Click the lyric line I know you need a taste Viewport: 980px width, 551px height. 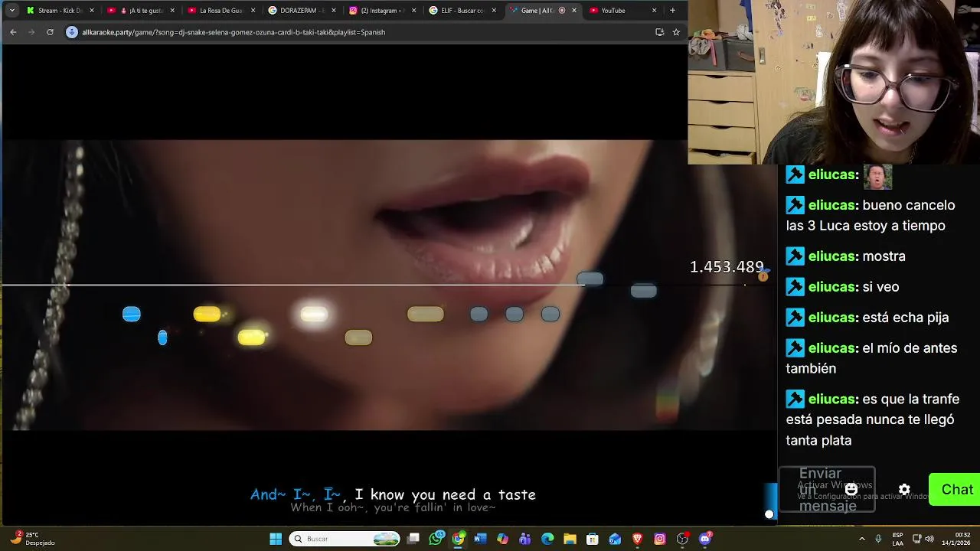tap(445, 495)
